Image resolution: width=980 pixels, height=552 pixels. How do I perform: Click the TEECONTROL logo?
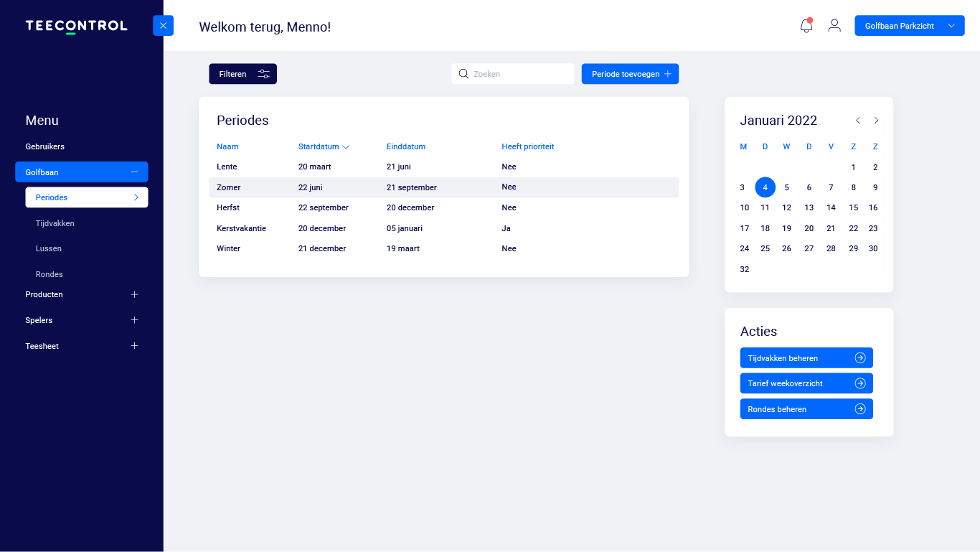76,27
